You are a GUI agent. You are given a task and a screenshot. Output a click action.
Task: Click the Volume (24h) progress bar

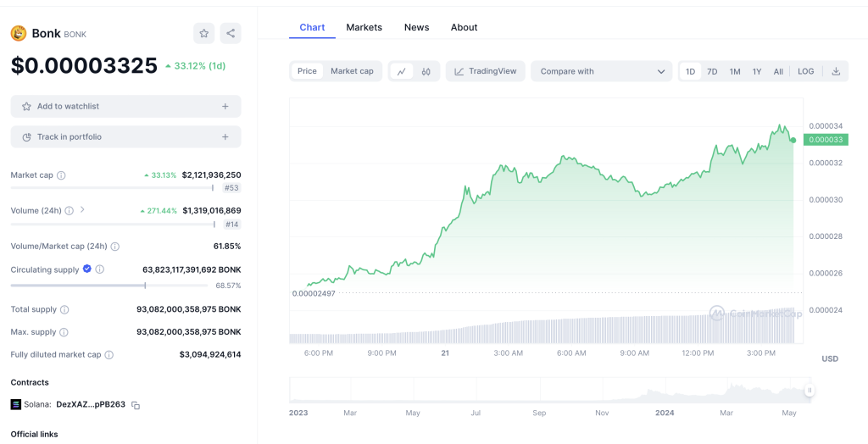(x=113, y=224)
